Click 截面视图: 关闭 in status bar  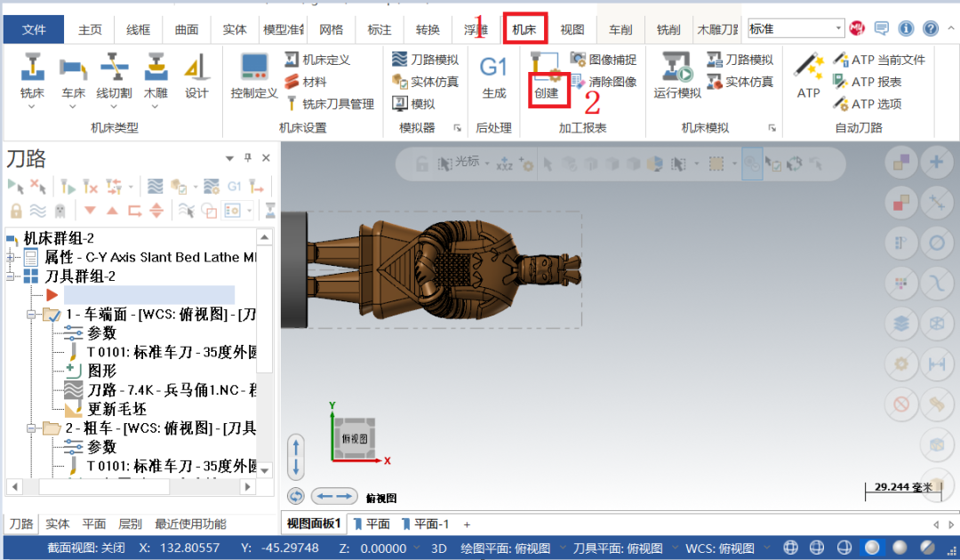[x=86, y=548]
